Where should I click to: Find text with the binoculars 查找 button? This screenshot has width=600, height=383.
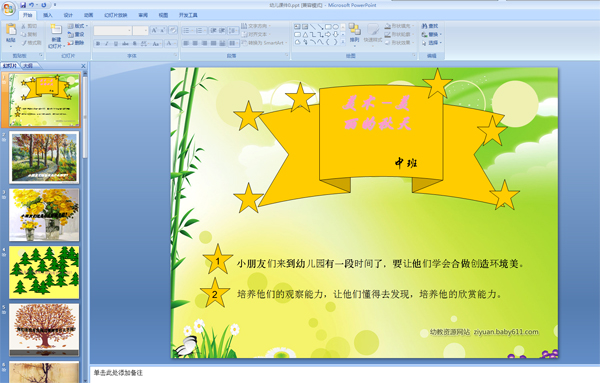tap(430, 26)
